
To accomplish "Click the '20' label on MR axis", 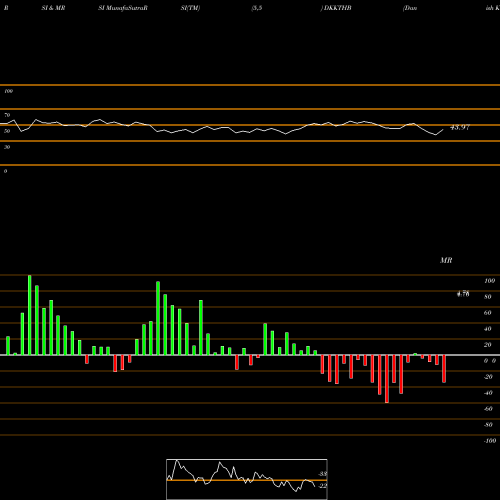I will pyautogui.click(x=488, y=345).
